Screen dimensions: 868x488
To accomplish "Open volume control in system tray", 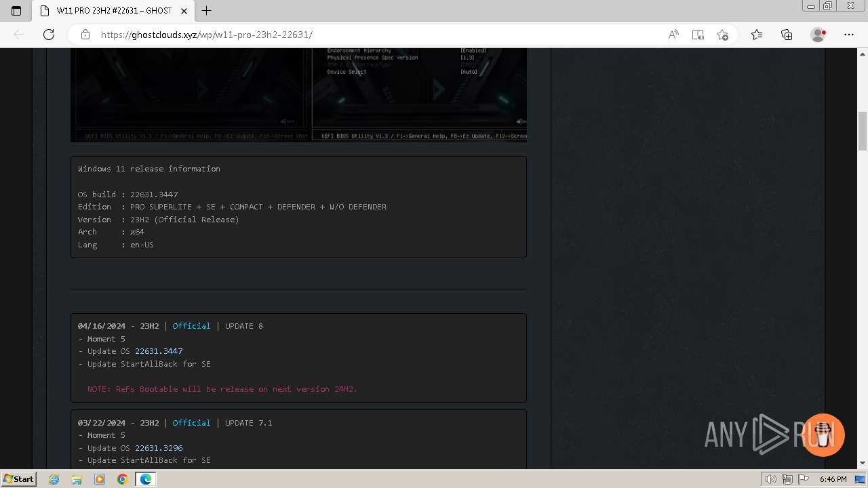I will 771,479.
